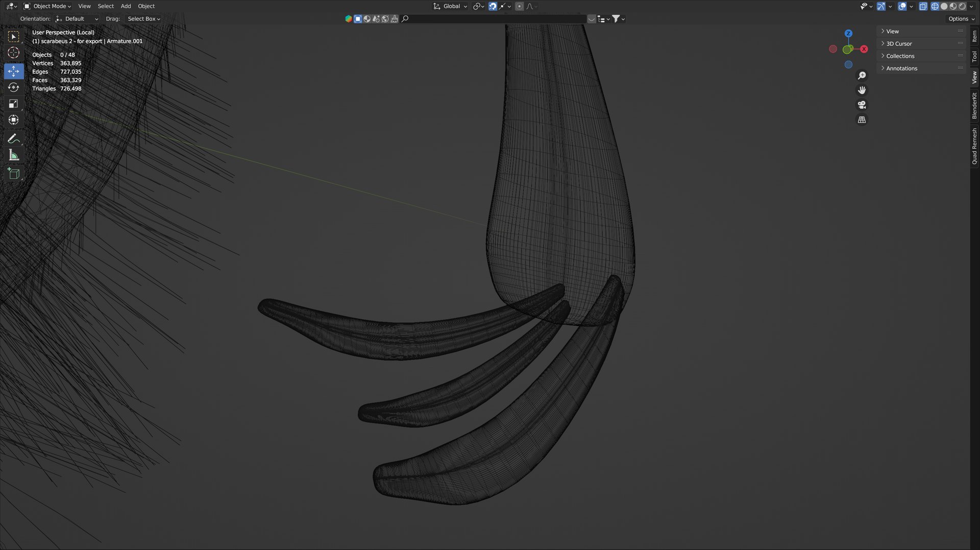Toggle show overlays button

902,6
